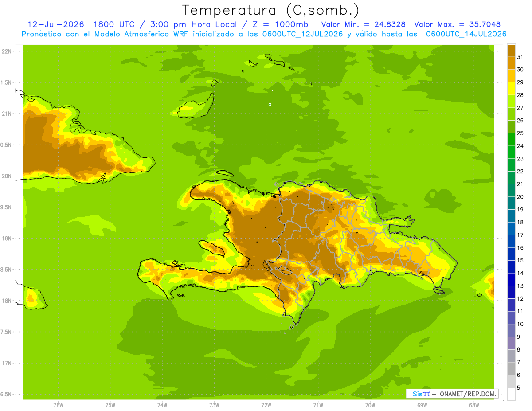
Task: Click the '72W' longitude label
Action: (x=266, y=405)
